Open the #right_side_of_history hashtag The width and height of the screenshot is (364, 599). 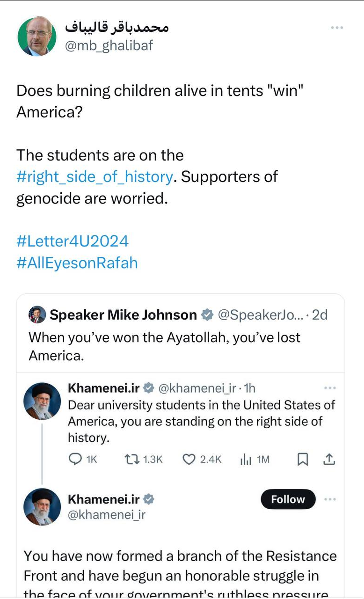[x=95, y=176]
